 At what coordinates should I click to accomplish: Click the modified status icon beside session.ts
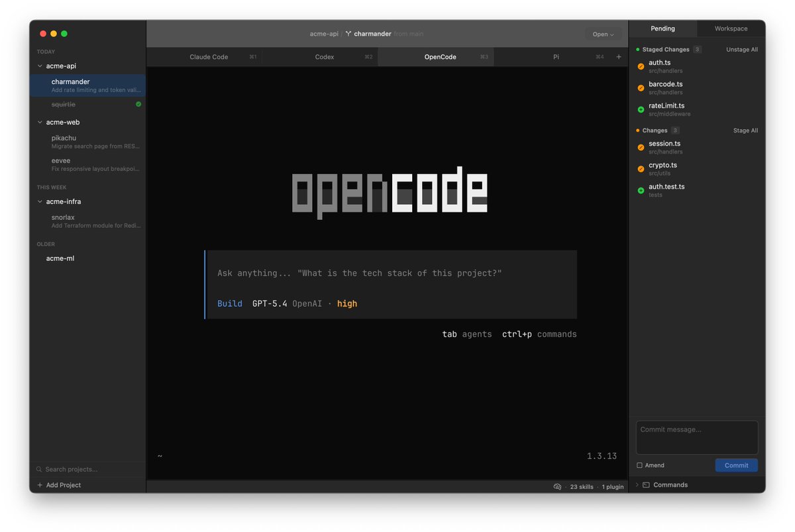[x=641, y=147]
